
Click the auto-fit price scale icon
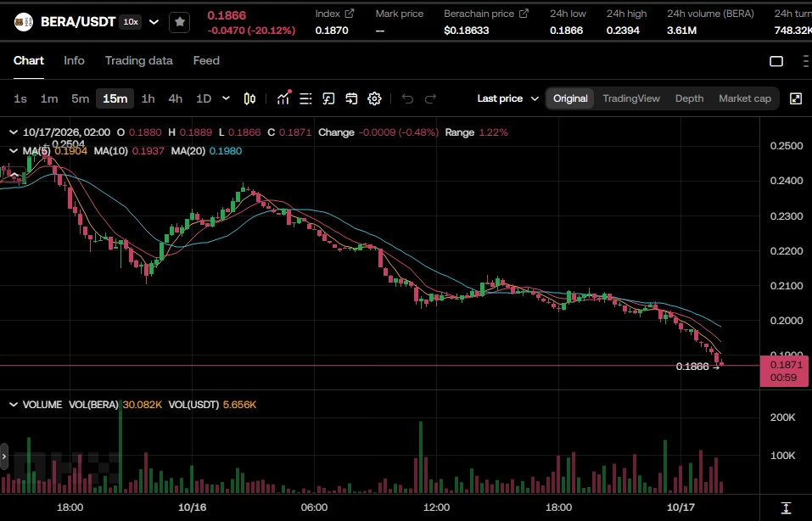pos(786,507)
